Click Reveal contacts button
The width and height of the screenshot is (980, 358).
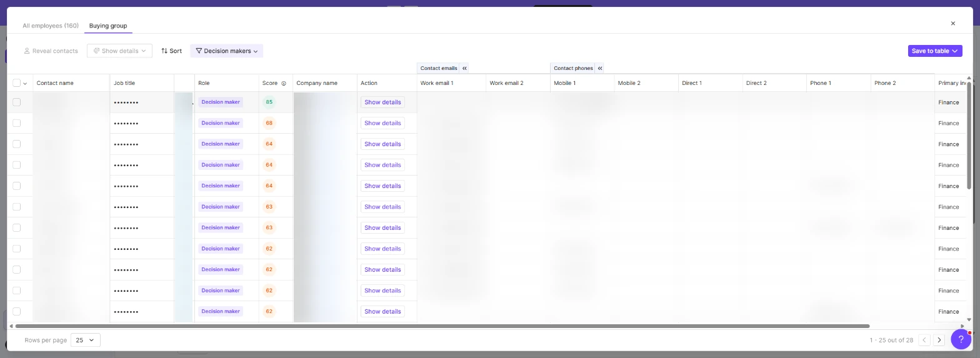(x=51, y=51)
